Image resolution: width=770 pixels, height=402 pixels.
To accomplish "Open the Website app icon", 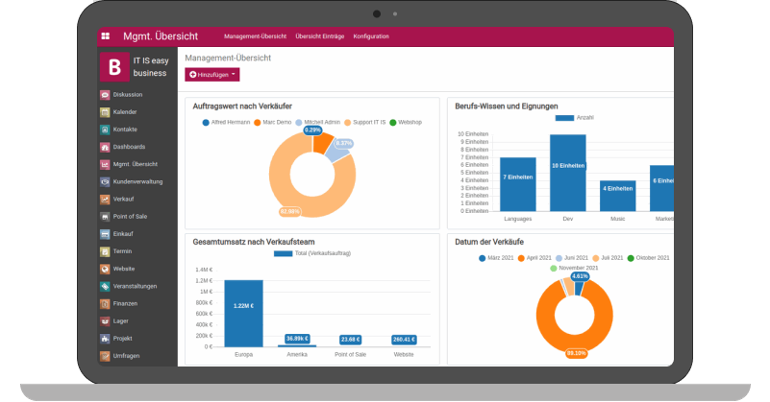I will pyautogui.click(x=105, y=269).
